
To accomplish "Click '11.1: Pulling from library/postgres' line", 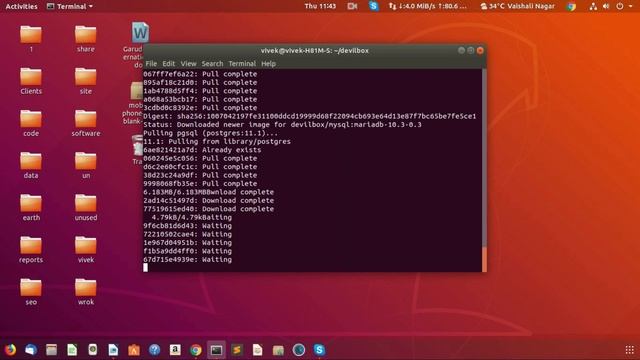I will pos(217,142).
